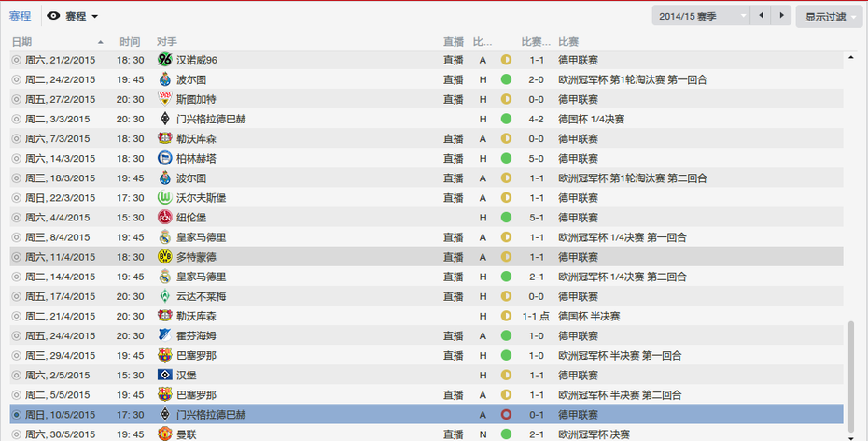Select radio marker for 周六, 21/2/2015 row
Image resolution: width=868 pixels, height=441 pixels.
point(16,60)
